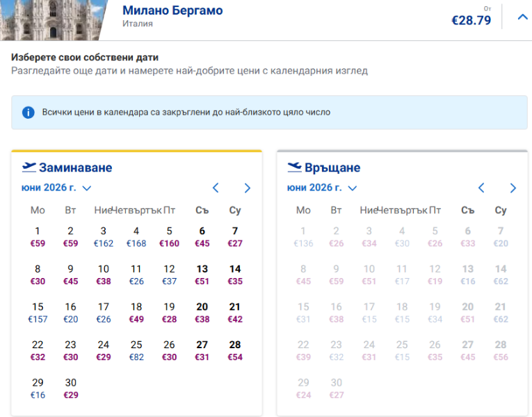532x417 pixels.
Task: Collapse the Милано Бергамо destination card
Action: click(522, 17)
